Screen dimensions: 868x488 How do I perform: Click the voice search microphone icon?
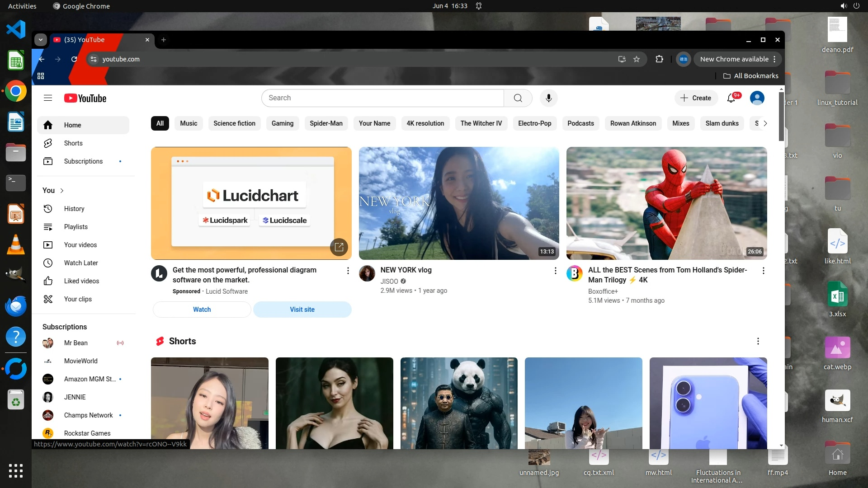[548, 98]
